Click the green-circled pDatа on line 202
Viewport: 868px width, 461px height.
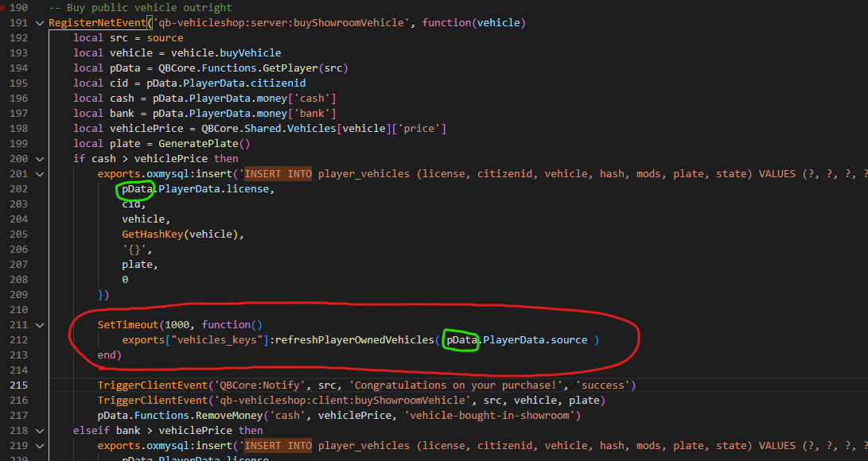[x=135, y=189]
